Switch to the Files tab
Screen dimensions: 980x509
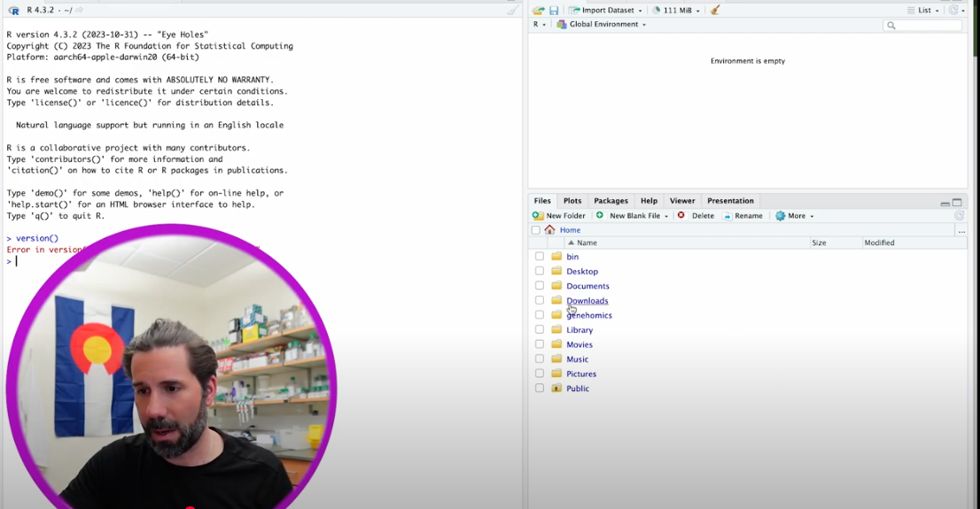click(542, 200)
